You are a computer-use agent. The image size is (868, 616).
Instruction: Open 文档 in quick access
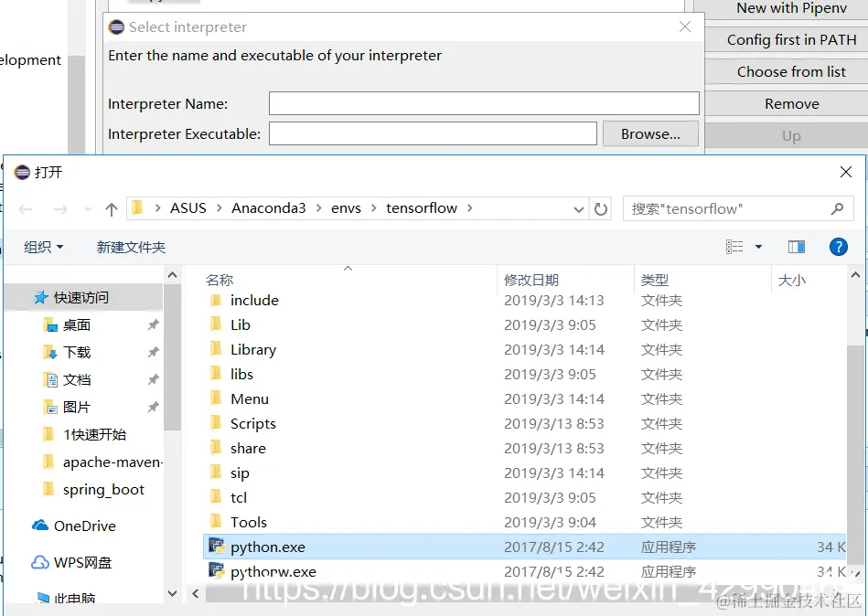[x=77, y=380]
